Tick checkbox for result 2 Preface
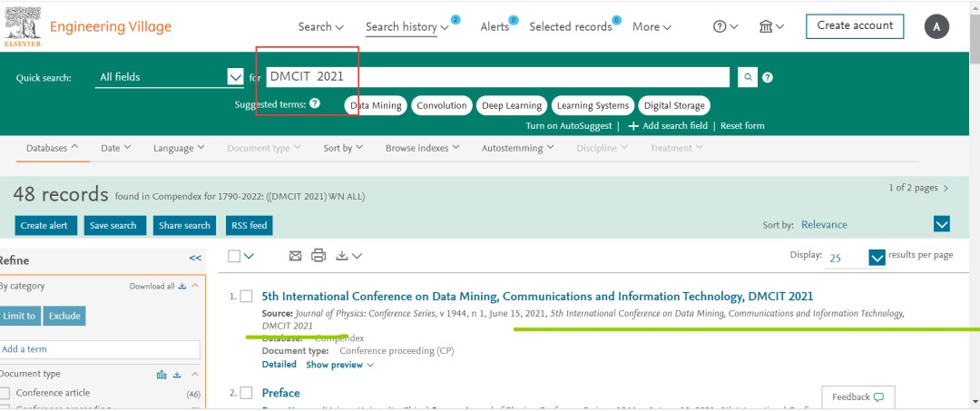Viewport: 980px width, 411px height. coord(246,393)
